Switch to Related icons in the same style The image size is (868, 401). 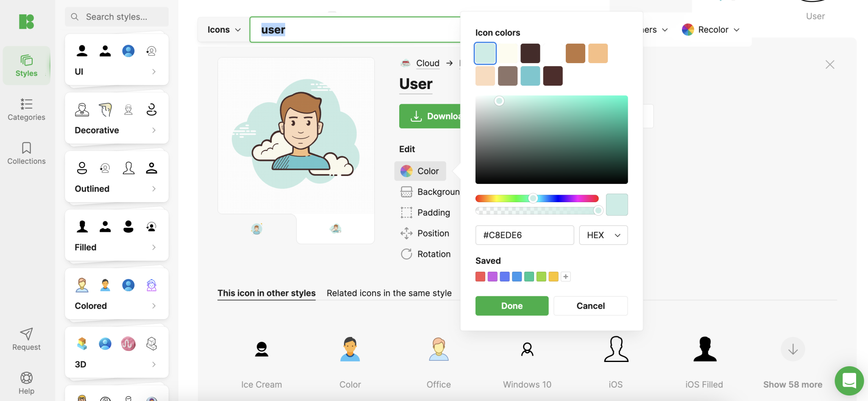pyautogui.click(x=389, y=292)
